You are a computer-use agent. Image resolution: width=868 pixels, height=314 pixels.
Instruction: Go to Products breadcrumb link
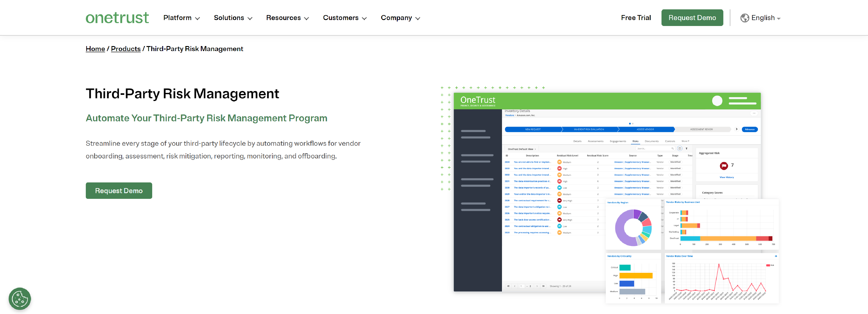point(126,49)
